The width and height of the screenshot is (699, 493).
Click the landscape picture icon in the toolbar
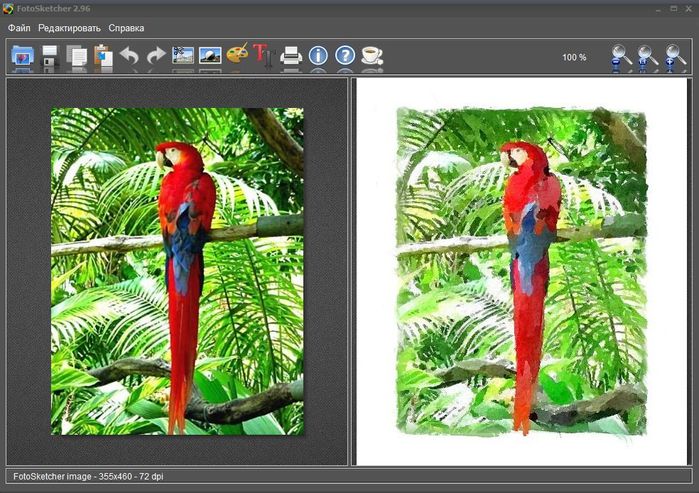210,56
